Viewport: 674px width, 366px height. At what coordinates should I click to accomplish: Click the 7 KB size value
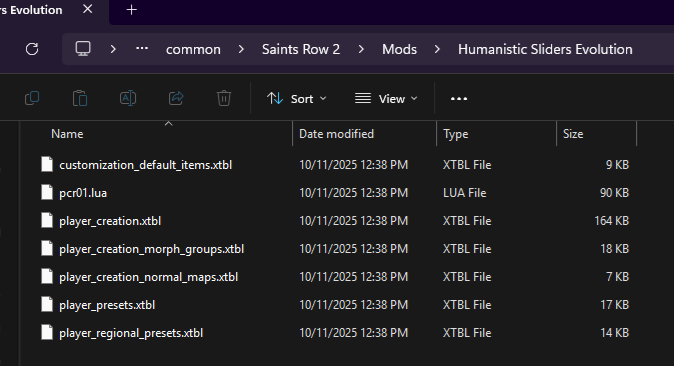(617, 277)
